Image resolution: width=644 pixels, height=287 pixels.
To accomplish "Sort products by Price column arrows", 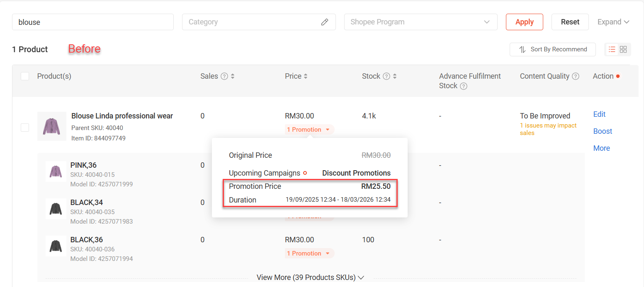I will click(x=306, y=76).
